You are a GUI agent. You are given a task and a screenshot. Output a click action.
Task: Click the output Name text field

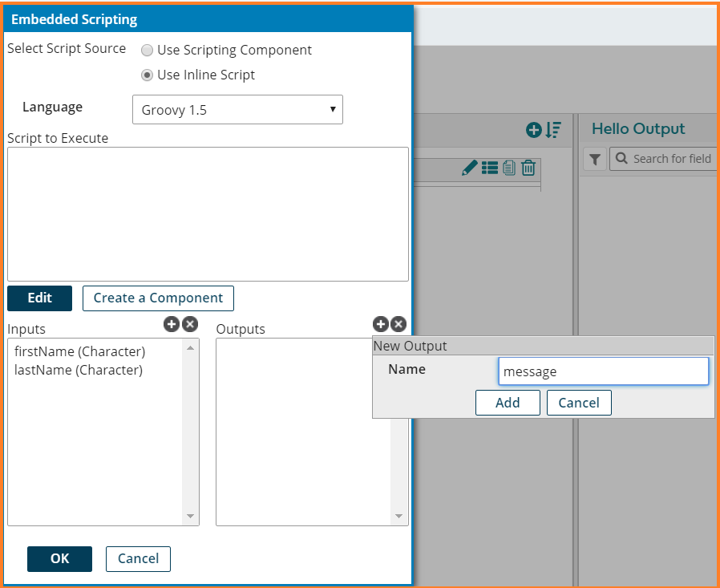(x=603, y=371)
